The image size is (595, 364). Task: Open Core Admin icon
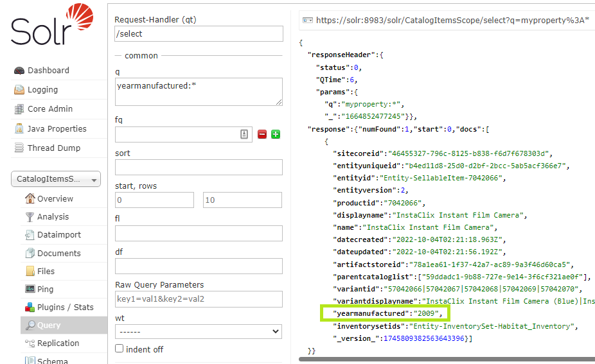click(x=19, y=109)
